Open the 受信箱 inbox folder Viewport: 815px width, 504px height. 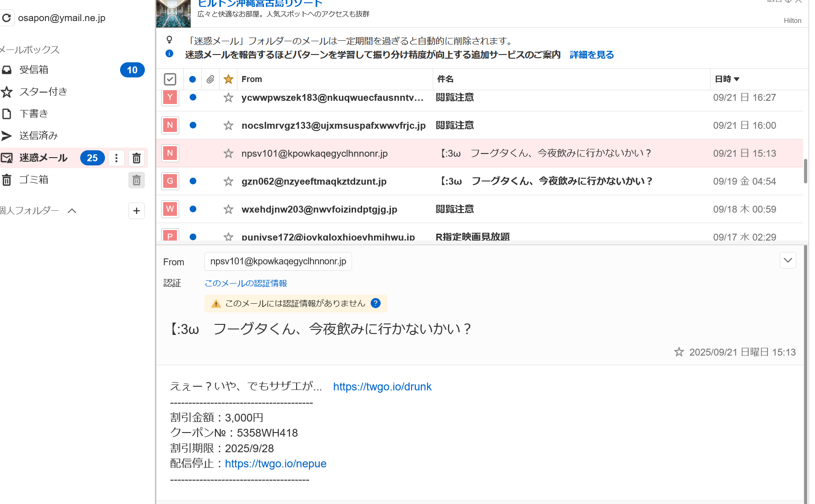(x=33, y=70)
